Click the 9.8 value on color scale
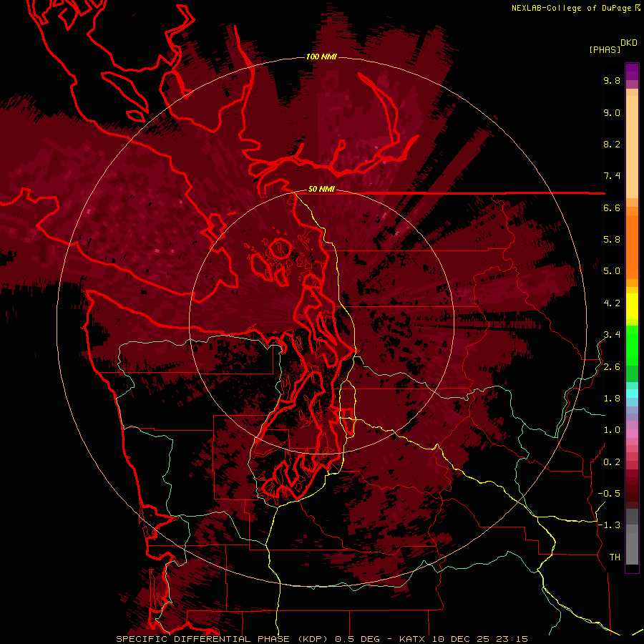Screen dimensions: 644x644 tap(612, 80)
